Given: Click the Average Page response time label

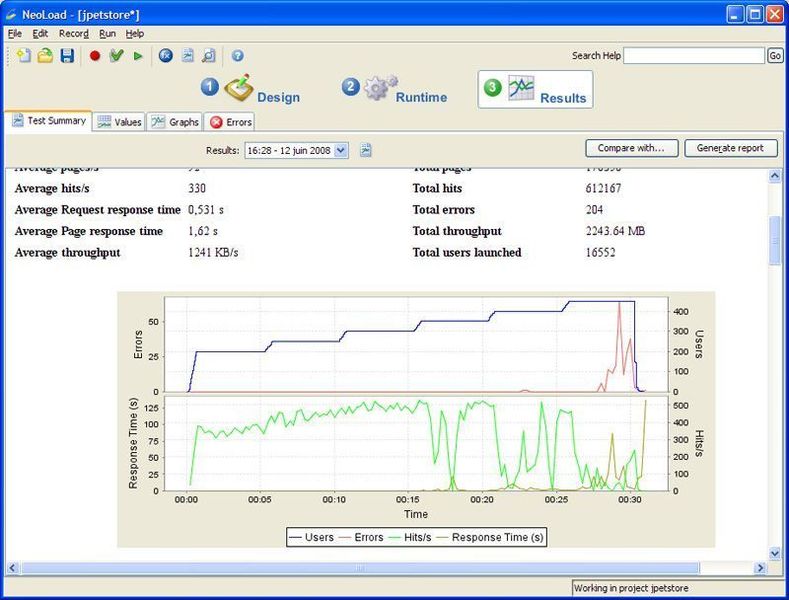Looking at the screenshot, I should (89, 231).
